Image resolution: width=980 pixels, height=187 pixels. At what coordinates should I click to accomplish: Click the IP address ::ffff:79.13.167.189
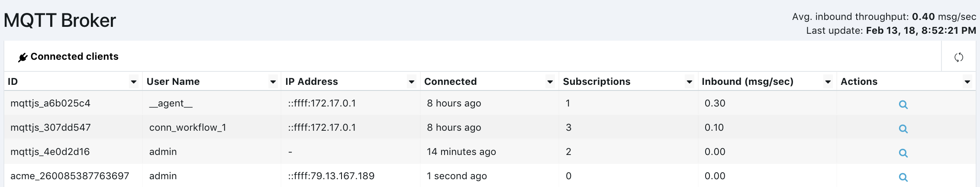pyautogui.click(x=331, y=176)
